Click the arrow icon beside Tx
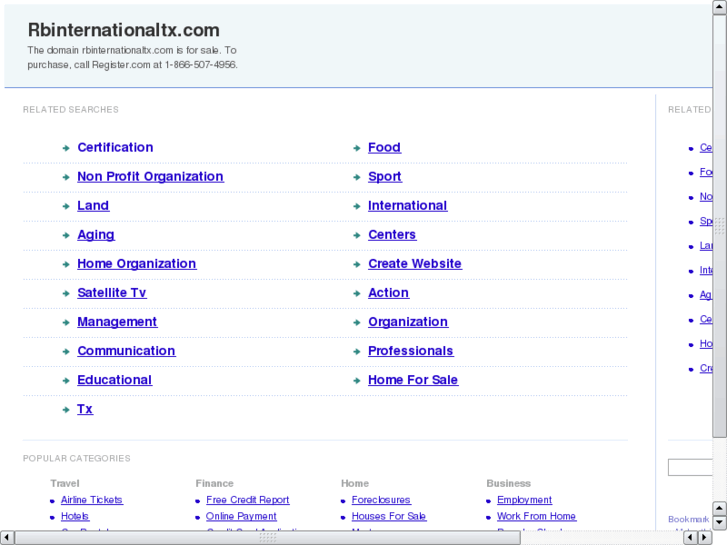 66,410
